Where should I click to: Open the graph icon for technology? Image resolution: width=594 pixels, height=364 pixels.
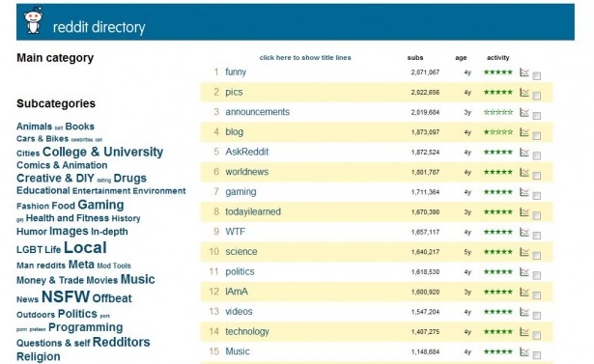click(x=524, y=332)
